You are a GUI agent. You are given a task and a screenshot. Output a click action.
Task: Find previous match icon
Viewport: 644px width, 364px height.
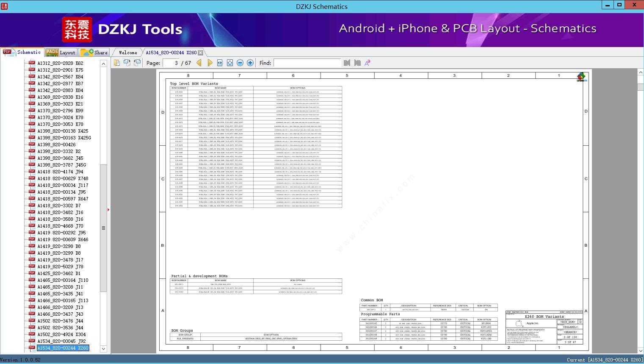pyautogui.click(x=347, y=63)
